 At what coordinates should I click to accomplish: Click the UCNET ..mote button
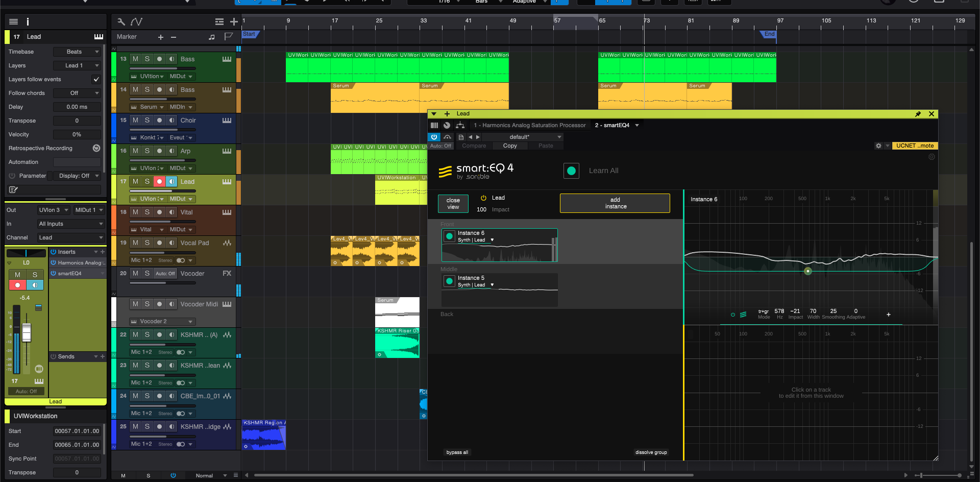(x=915, y=146)
